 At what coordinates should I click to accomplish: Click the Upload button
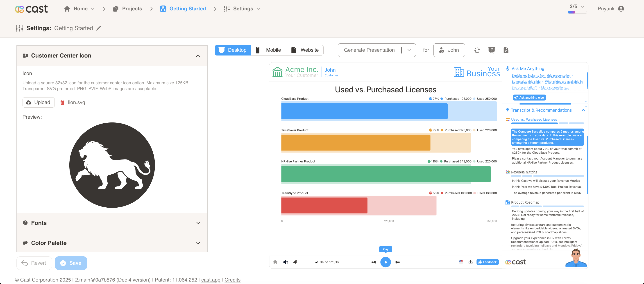[x=39, y=102]
